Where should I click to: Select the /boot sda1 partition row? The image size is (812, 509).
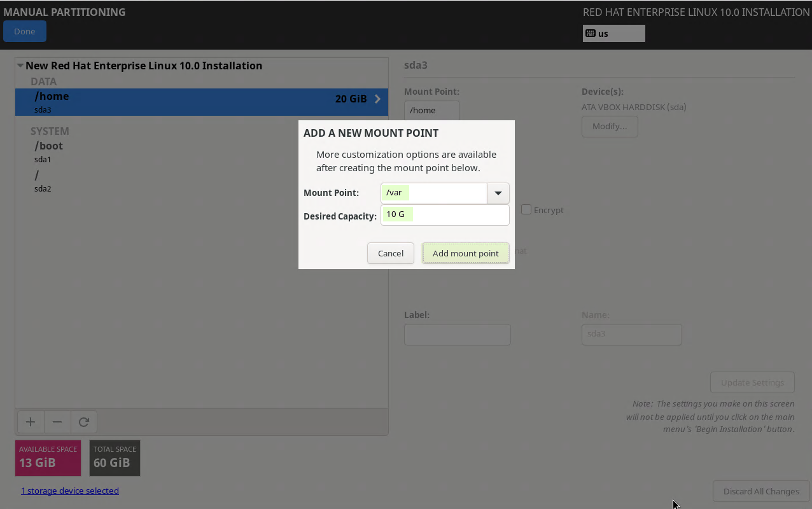click(x=201, y=152)
